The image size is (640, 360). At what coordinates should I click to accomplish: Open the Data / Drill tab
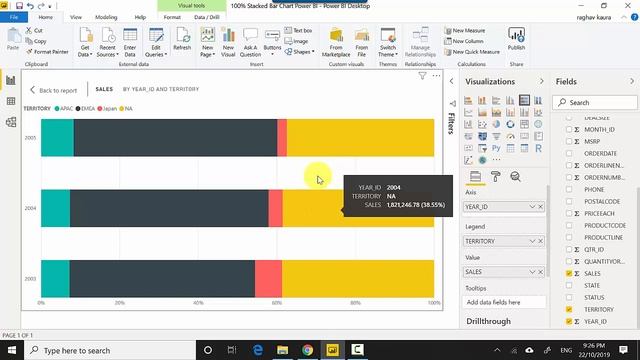[207, 17]
